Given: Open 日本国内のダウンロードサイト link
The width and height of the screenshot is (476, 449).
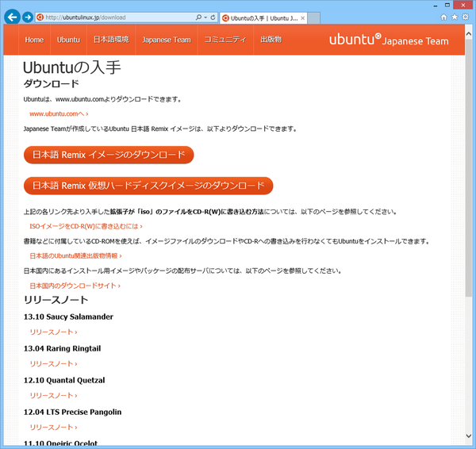Looking at the screenshot, I should [x=75, y=286].
